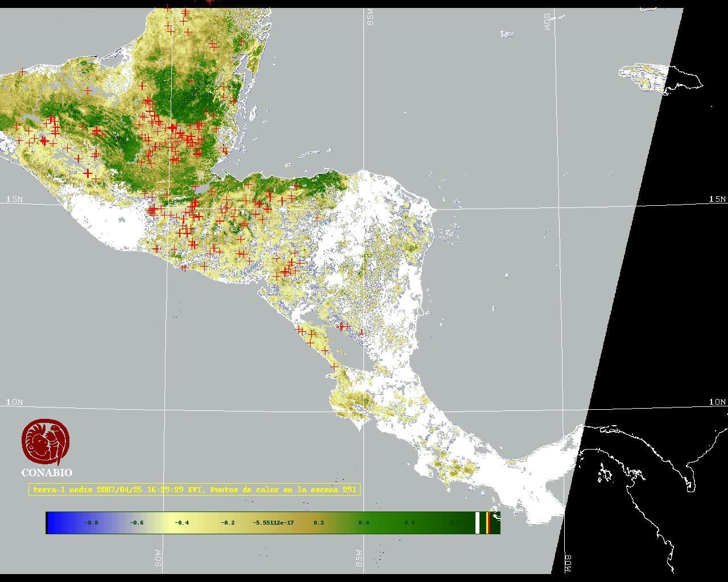The width and height of the screenshot is (728, 582).
Task: Pick the 0.4 green value on the legend
Action: [x=364, y=523]
